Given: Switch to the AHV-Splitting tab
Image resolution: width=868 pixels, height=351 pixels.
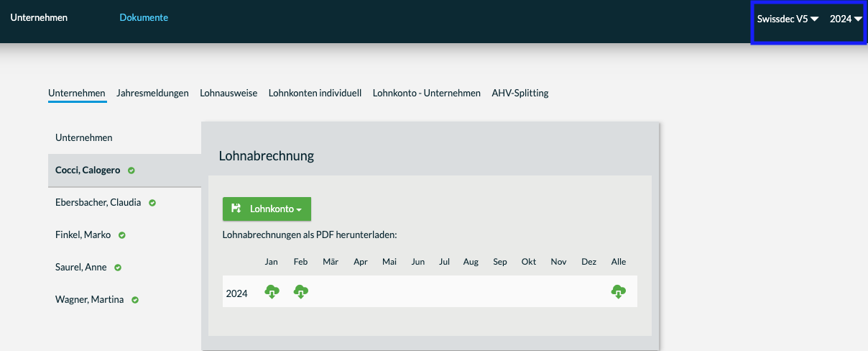Looking at the screenshot, I should tap(520, 93).
